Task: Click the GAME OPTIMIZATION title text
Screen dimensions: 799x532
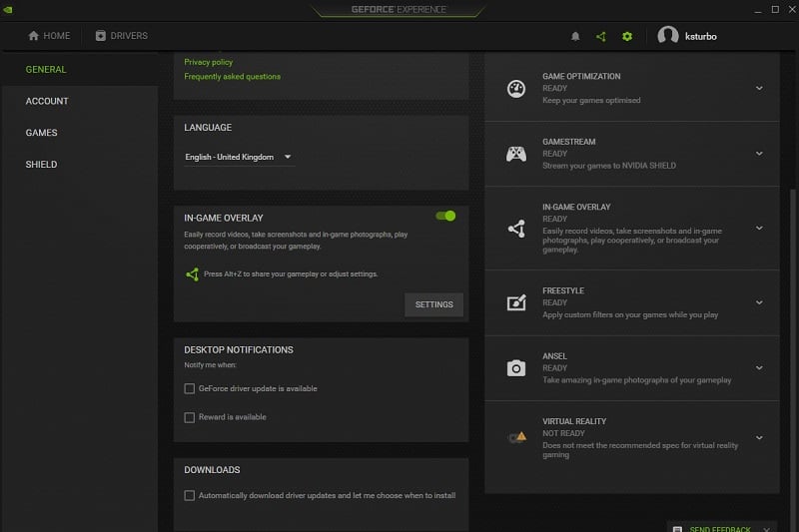Action: point(581,77)
